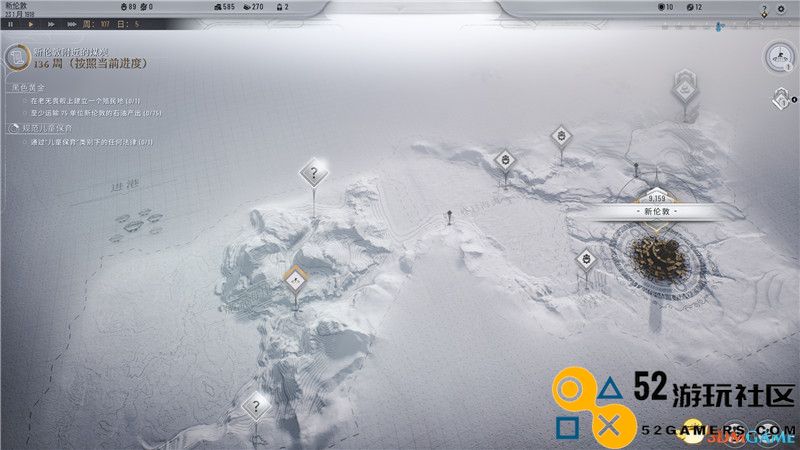Viewport: 800px width, 450px height.
Task: Click the 儿童保育 law objective (0/1)
Action: pos(91,142)
